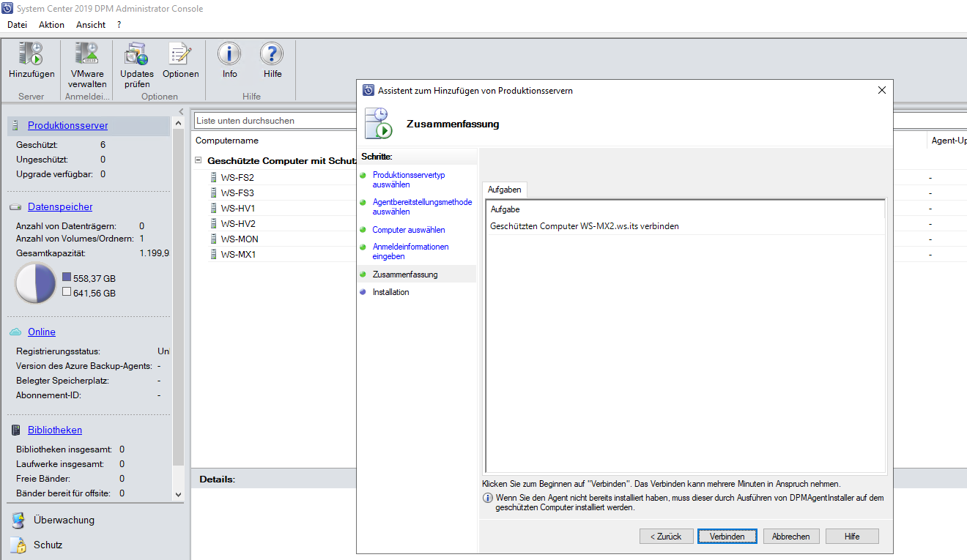Select the Zusammenfassung step

(405, 275)
